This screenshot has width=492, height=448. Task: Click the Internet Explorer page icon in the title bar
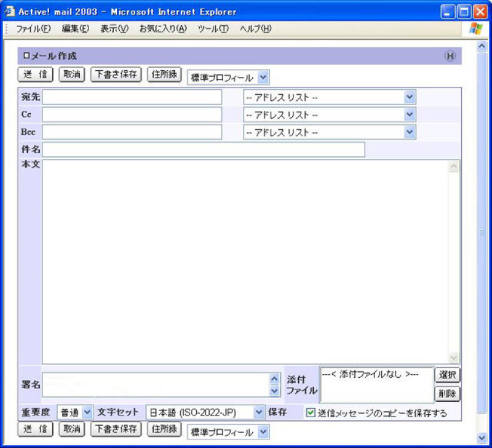click(10, 12)
